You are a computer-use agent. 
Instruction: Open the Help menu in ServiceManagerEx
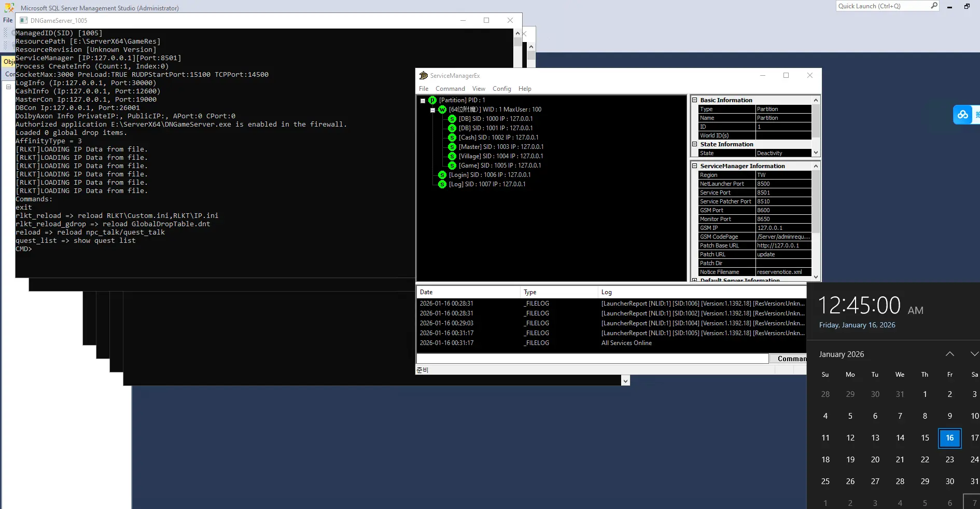tap(525, 89)
